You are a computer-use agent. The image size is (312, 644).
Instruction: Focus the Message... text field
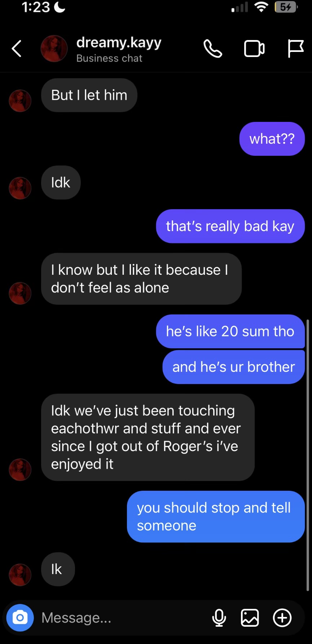(123, 618)
